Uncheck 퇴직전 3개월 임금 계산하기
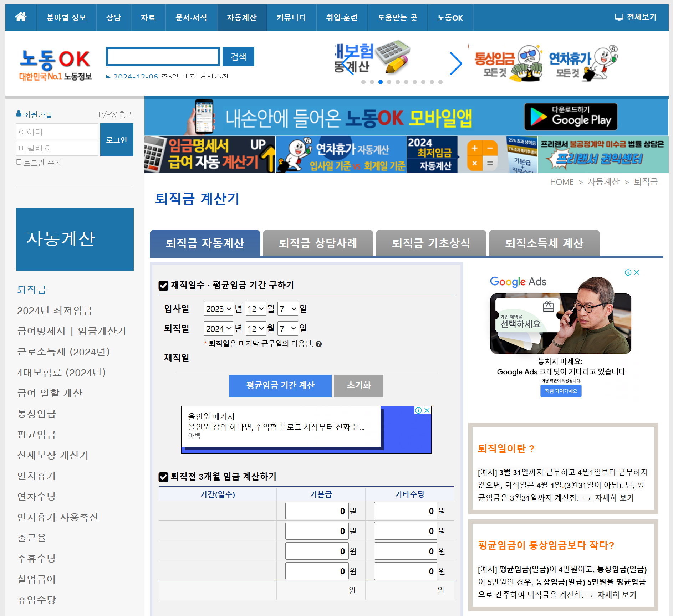This screenshot has width=673, height=616. pyautogui.click(x=163, y=477)
